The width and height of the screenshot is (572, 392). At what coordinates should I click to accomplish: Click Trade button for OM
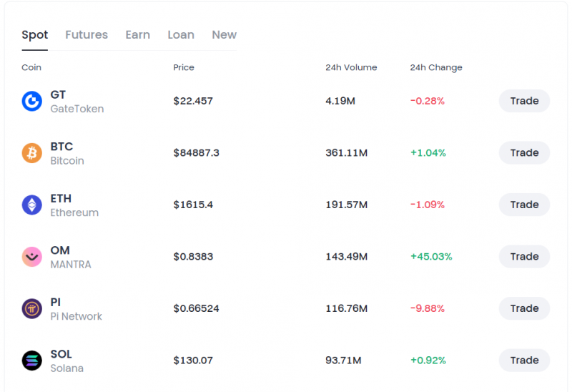(x=524, y=256)
